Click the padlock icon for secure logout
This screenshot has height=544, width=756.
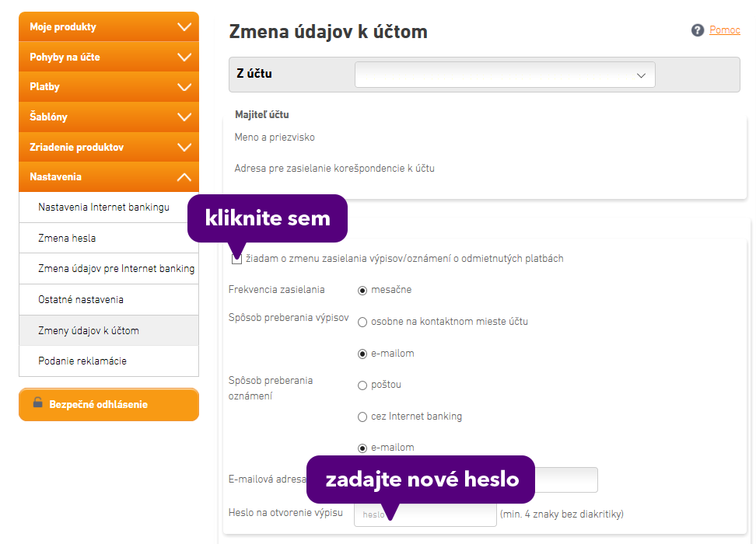pyautogui.click(x=37, y=403)
